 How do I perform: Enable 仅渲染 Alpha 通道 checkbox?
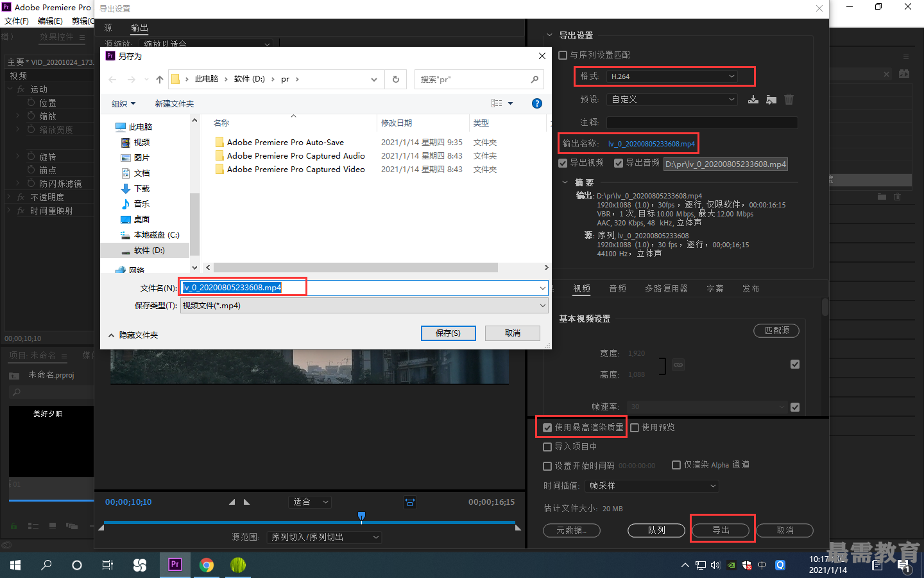click(676, 465)
